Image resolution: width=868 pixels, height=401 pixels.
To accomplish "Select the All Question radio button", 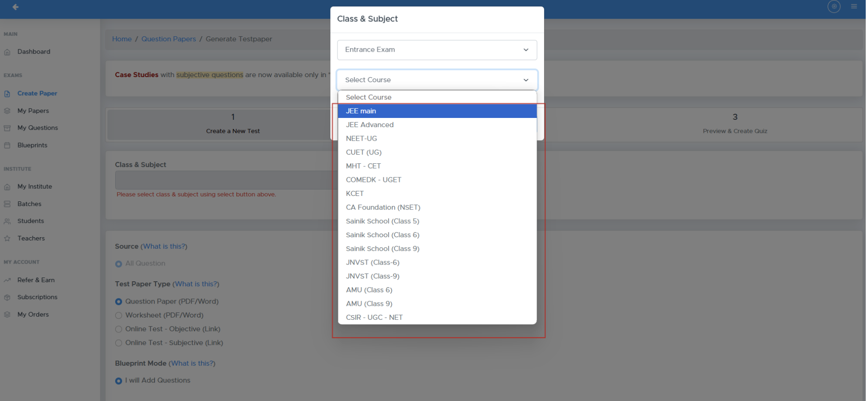I will point(118,264).
